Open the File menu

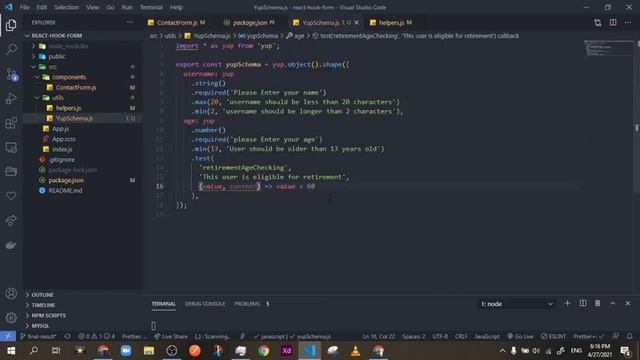click(24, 7)
